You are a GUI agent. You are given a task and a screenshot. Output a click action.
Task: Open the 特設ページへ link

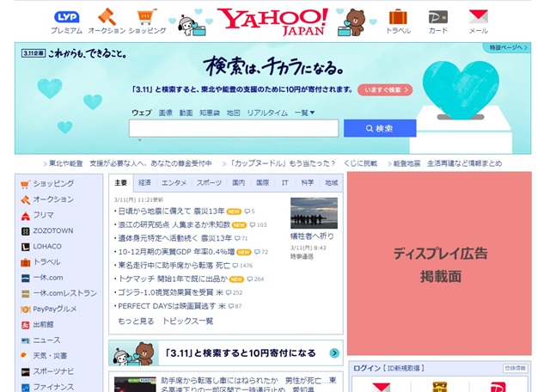click(508, 47)
